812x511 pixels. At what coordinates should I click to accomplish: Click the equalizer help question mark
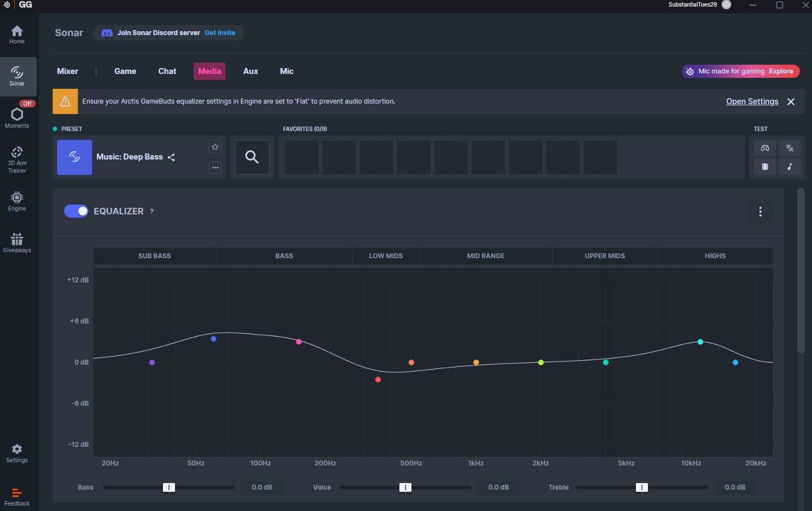click(x=152, y=212)
